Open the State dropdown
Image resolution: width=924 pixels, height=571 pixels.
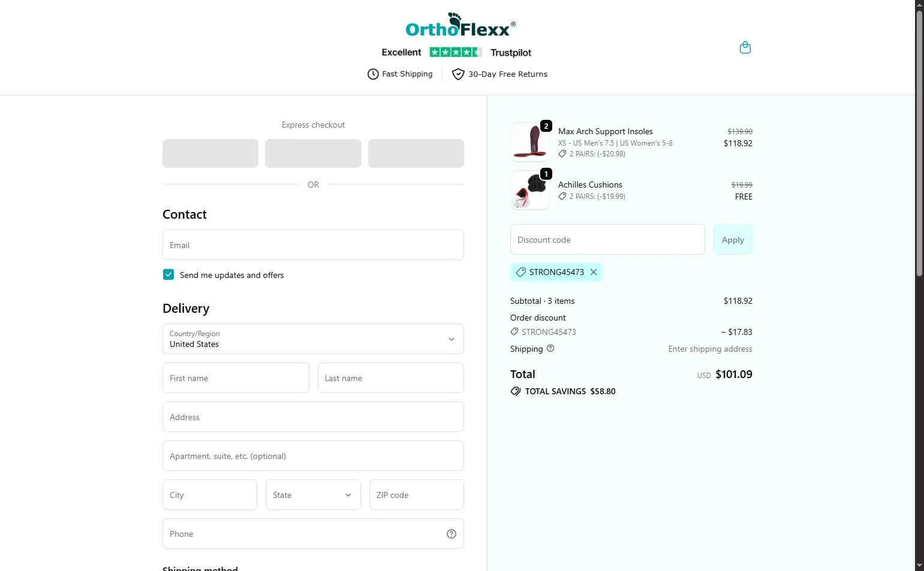coord(313,495)
